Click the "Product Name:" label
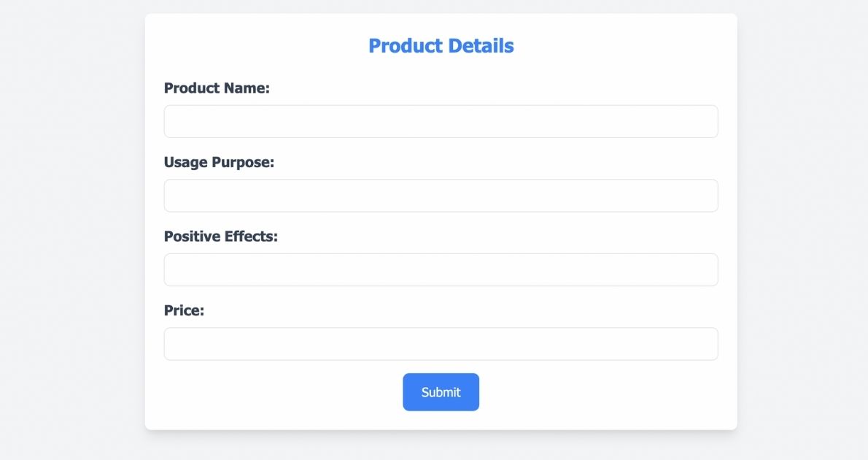Image resolution: width=868 pixels, height=460 pixels. (x=217, y=88)
